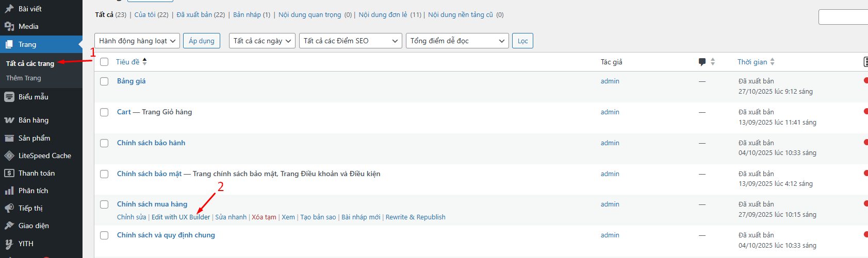Screen dimensions: 868x258
Task: Click Edit with UX Builder link
Action: click(x=181, y=217)
